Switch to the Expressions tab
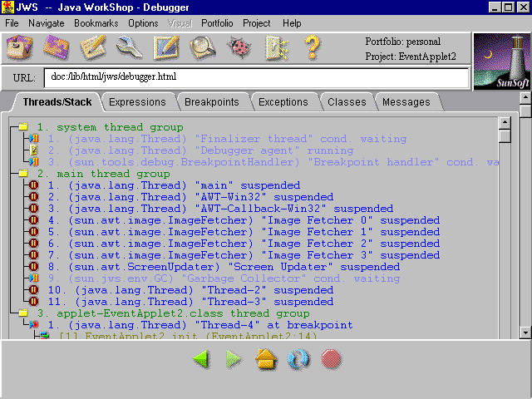Image resolution: width=532 pixels, height=399 pixels. point(137,102)
